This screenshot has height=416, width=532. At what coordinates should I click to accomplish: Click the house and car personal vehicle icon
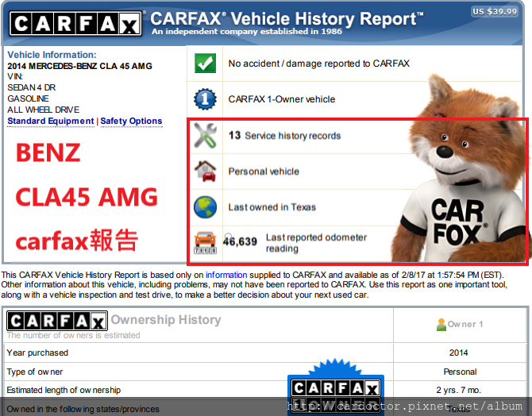point(205,171)
